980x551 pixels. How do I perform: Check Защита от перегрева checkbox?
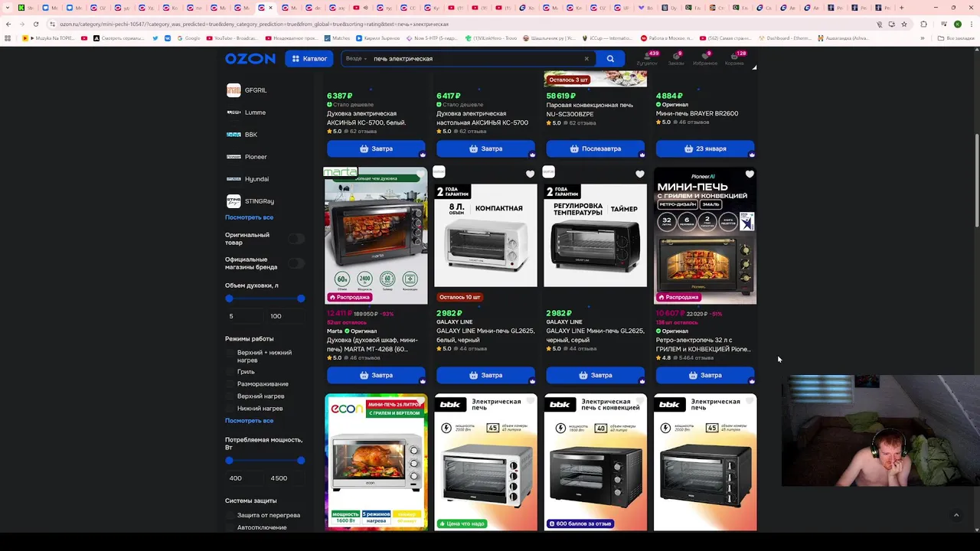coord(230,516)
